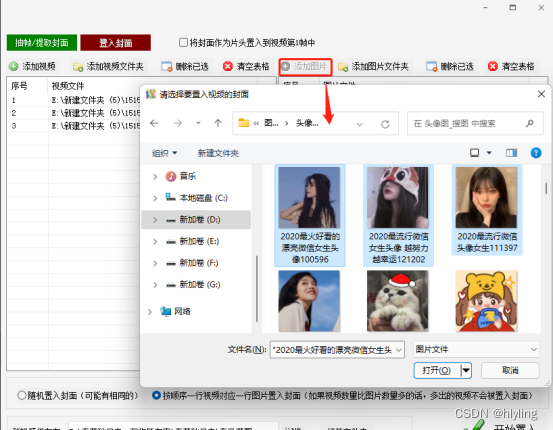Open the view options dropdown arrow
The width and height of the screenshot is (553, 430).
489,153
